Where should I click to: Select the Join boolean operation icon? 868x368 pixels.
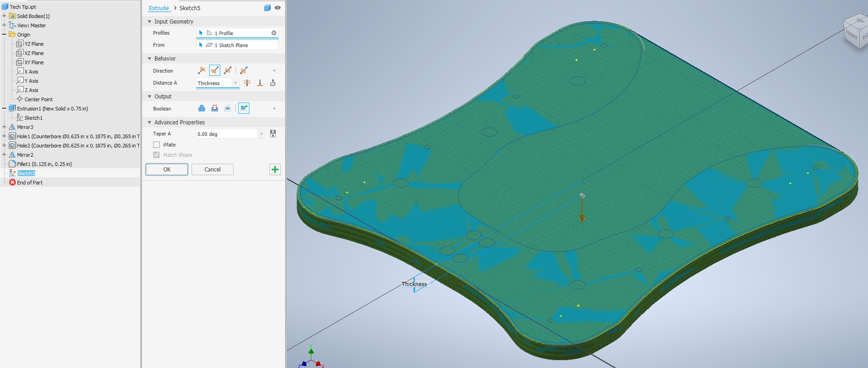[202, 108]
